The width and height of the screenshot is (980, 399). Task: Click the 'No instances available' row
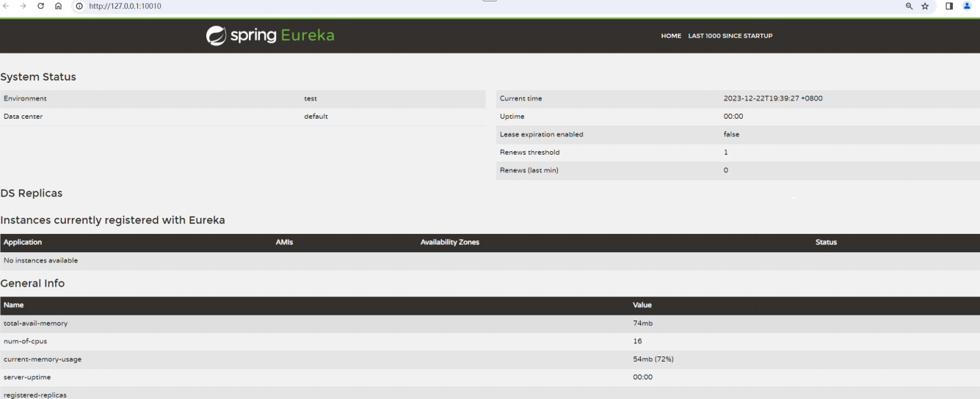[x=490, y=260]
